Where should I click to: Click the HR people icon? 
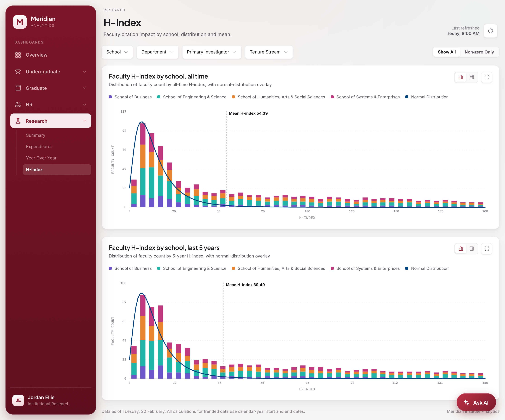(x=18, y=105)
